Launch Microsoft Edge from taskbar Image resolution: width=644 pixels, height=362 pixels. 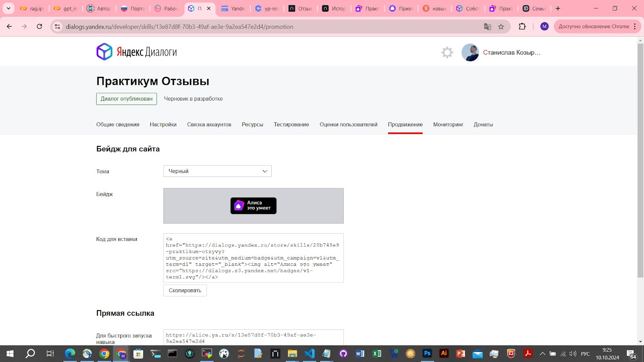click(70, 354)
